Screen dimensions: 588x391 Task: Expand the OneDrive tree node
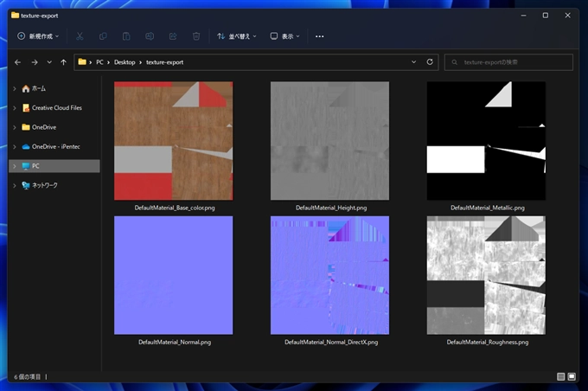13,127
